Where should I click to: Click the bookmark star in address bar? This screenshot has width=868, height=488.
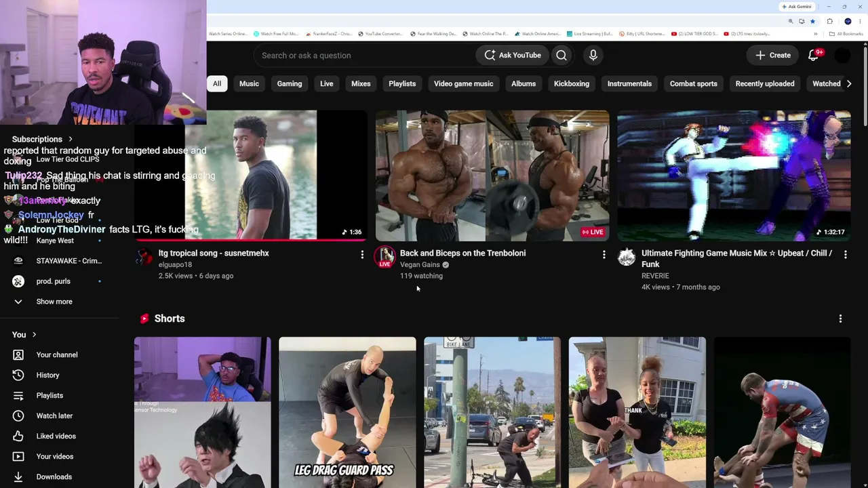tap(812, 22)
